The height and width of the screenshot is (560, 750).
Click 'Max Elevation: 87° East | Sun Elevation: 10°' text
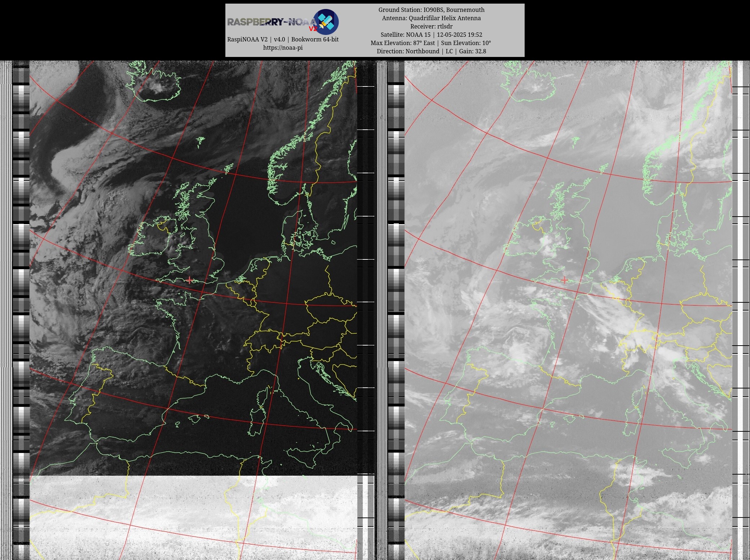[431, 43]
